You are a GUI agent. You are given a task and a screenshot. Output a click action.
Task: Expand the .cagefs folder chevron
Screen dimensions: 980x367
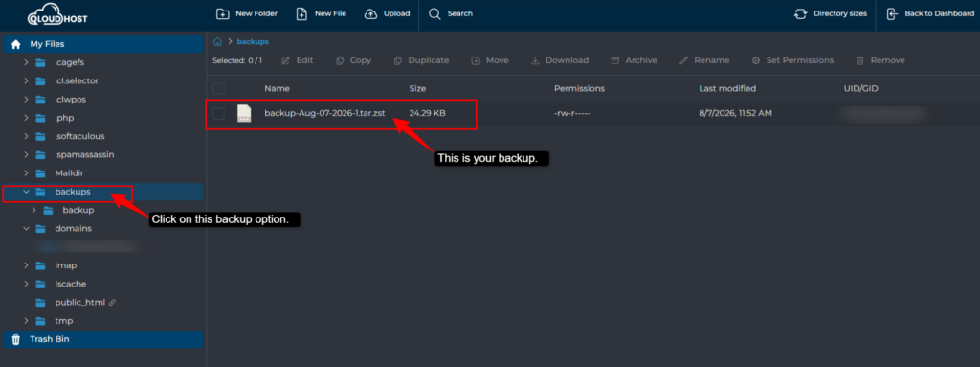26,62
